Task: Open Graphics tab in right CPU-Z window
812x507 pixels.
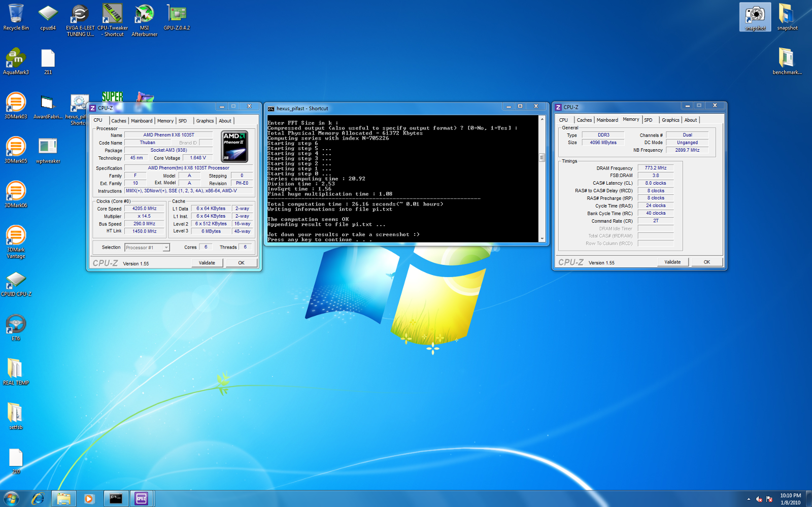Action: coord(670,120)
